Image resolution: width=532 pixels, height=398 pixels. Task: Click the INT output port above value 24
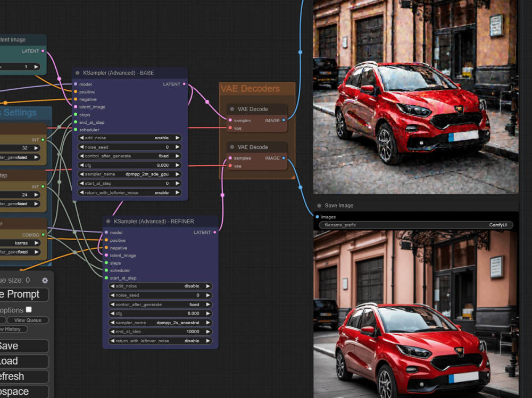click(x=43, y=187)
